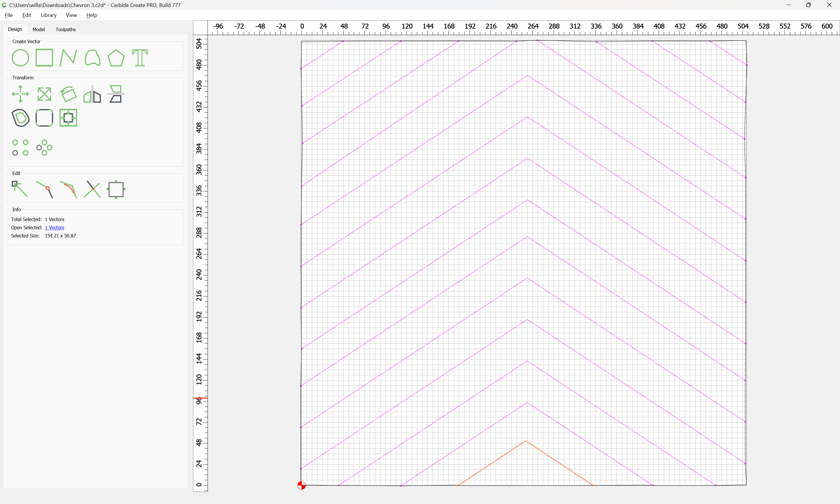Select the Circle vector tool
The height and width of the screenshot is (504, 840).
pos(20,58)
